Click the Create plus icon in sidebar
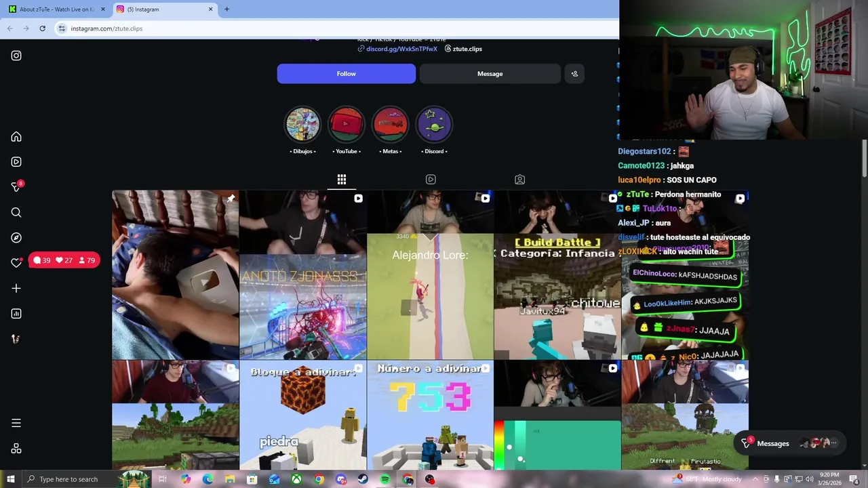The width and height of the screenshot is (868, 488). pyautogui.click(x=16, y=288)
